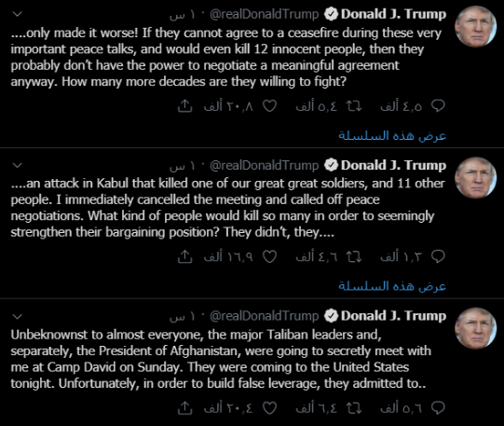Expand options chevron on the Kabul attack tweet
The height and width of the screenshot is (426, 504).
(x=17, y=165)
